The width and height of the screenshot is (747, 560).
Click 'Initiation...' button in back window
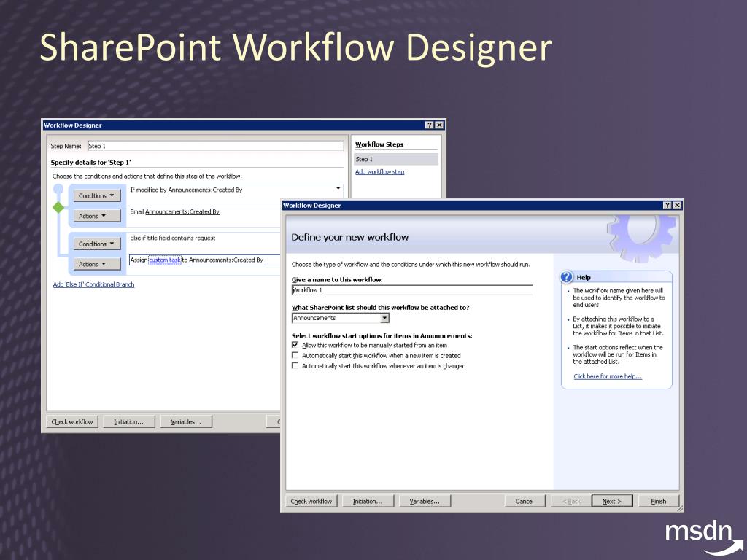pos(128,422)
